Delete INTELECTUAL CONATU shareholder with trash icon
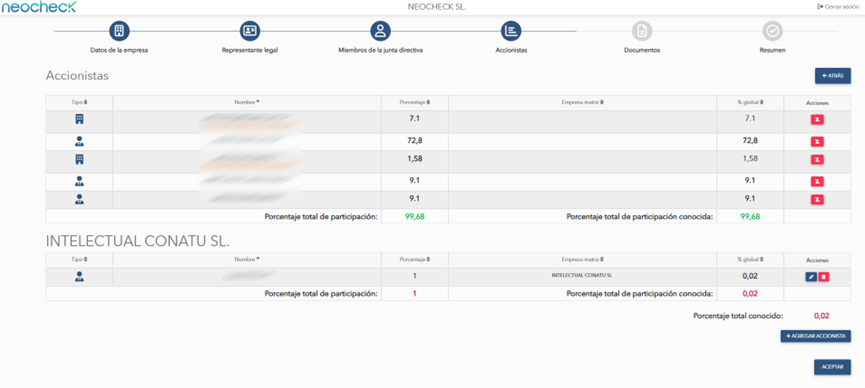This screenshot has width=865, height=388. tap(823, 277)
